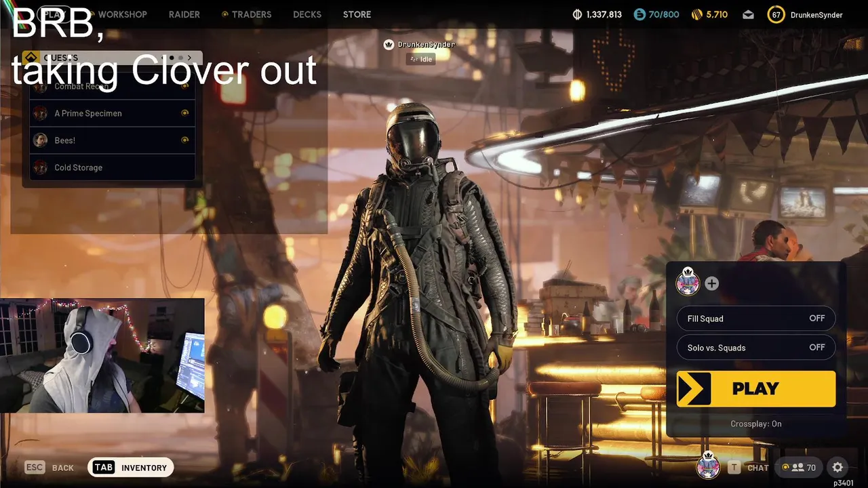Toggle Fill Squad option
This screenshot has width=868, height=488.
coord(756,319)
